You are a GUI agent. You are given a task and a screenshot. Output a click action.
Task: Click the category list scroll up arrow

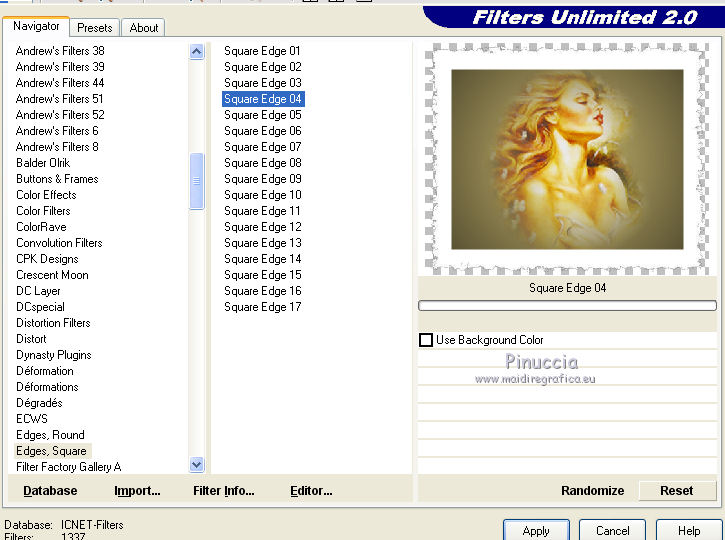(x=197, y=51)
